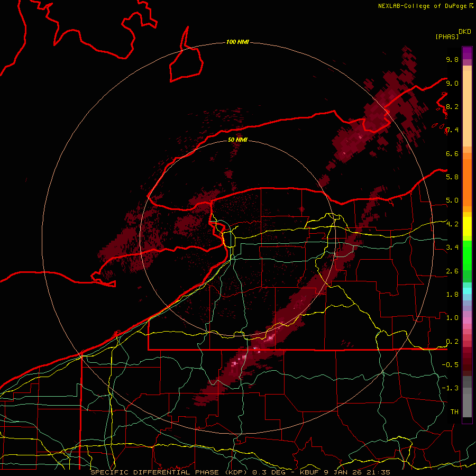476x476 pixels.
Task: Click the 2.6 value on the color scale
Action: click(x=452, y=271)
